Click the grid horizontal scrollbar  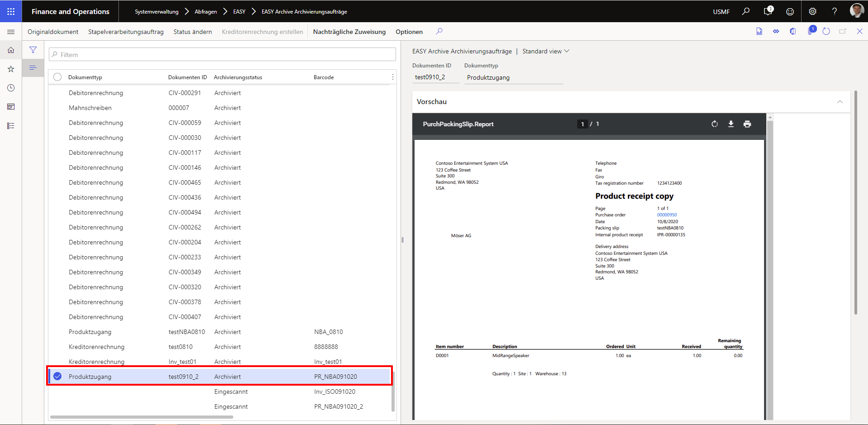pyautogui.click(x=142, y=417)
